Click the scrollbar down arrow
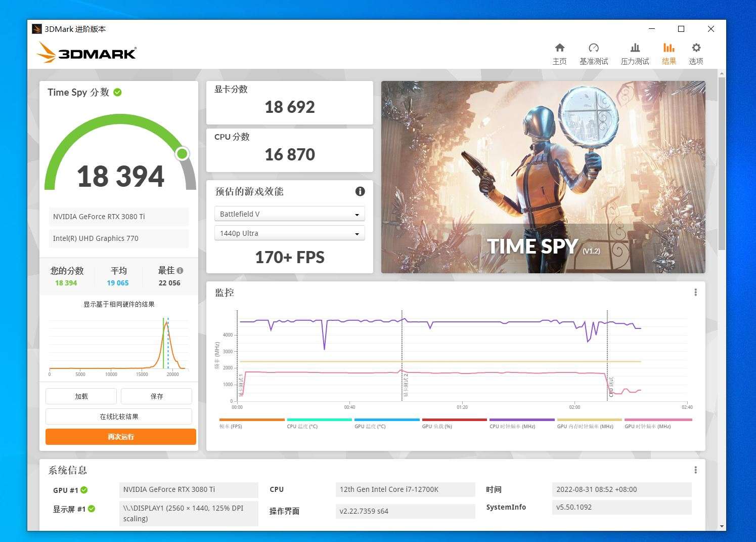This screenshot has height=542, width=756. (x=722, y=526)
